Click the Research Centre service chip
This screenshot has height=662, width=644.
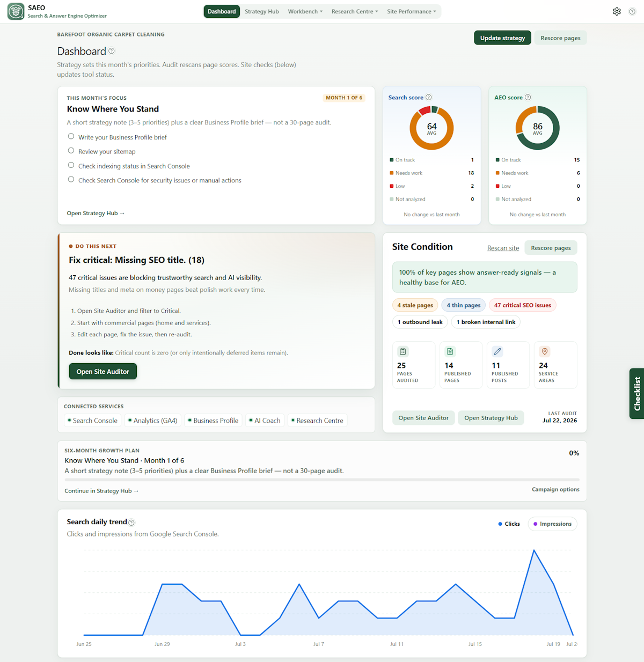318,421
